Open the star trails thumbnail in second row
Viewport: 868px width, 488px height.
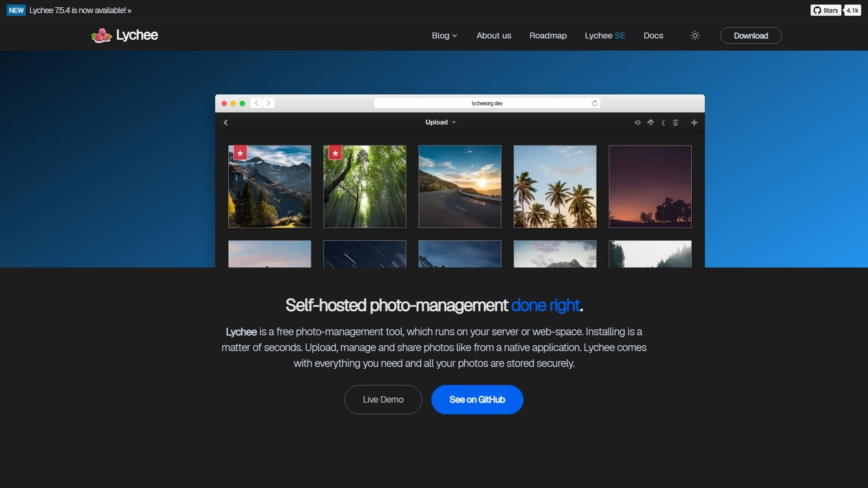click(365, 254)
